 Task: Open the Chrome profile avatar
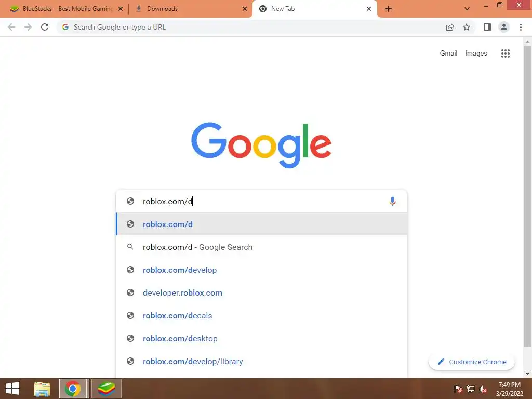pos(504,27)
